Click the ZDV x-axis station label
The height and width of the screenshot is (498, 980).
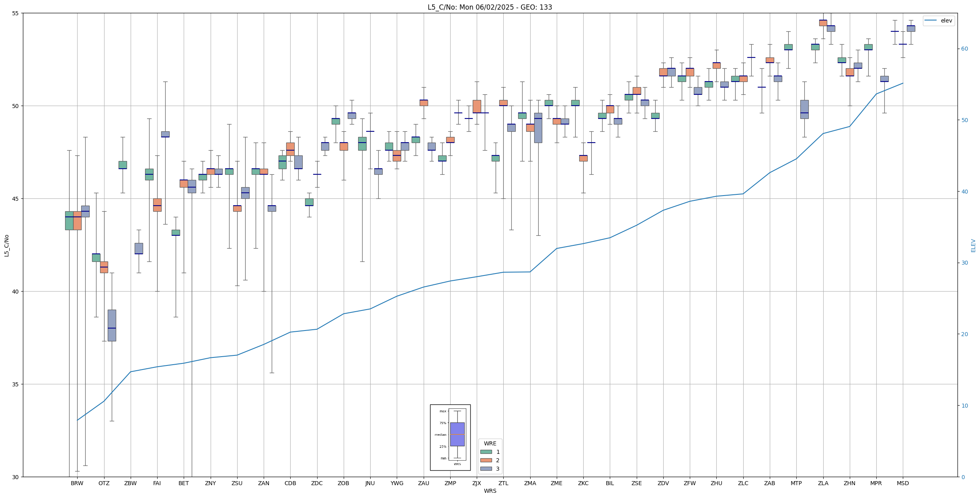[x=663, y=483]
